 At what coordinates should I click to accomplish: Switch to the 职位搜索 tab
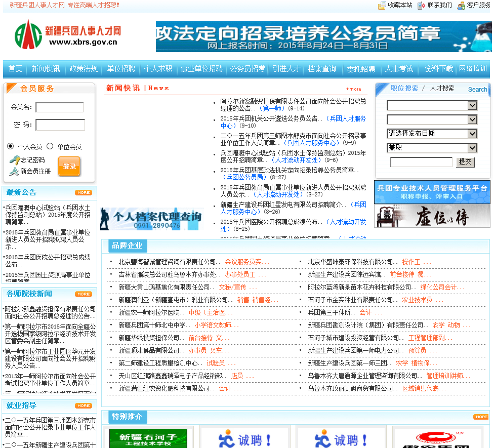coord(404,89)
